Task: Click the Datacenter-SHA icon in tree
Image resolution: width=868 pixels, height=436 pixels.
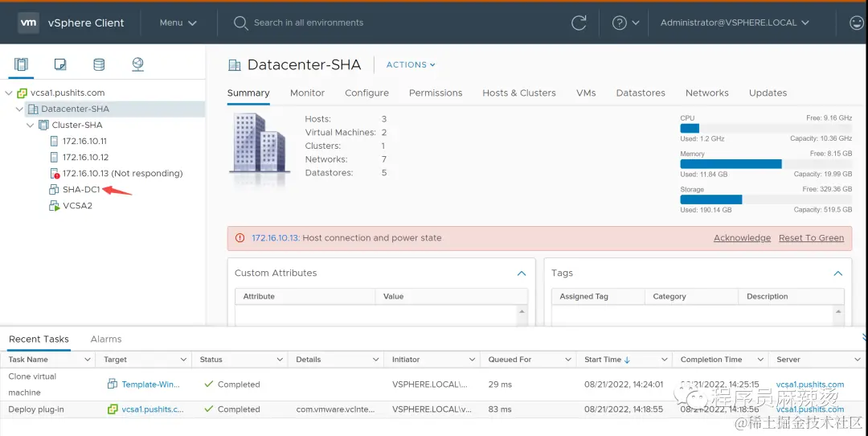Action: [33, 109]
